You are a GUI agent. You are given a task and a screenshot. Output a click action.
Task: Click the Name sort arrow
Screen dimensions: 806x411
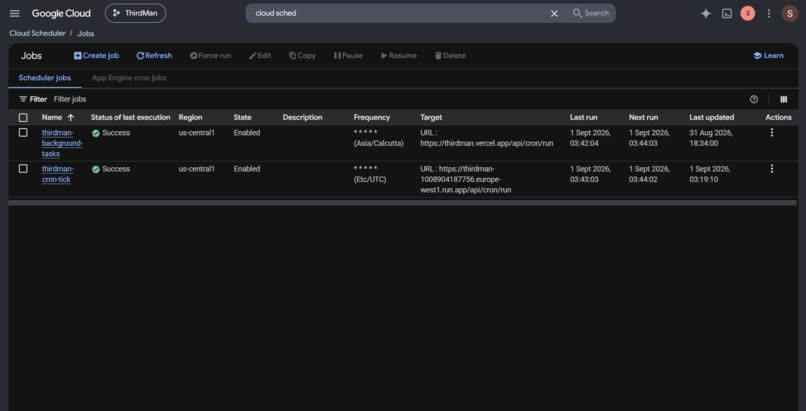(71, 118)
